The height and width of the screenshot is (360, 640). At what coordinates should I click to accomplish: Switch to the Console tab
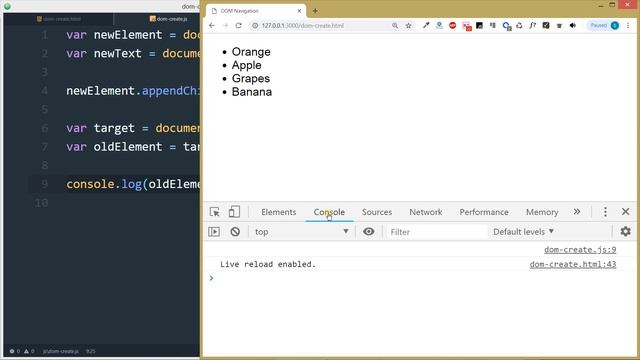tap(329, 212)
